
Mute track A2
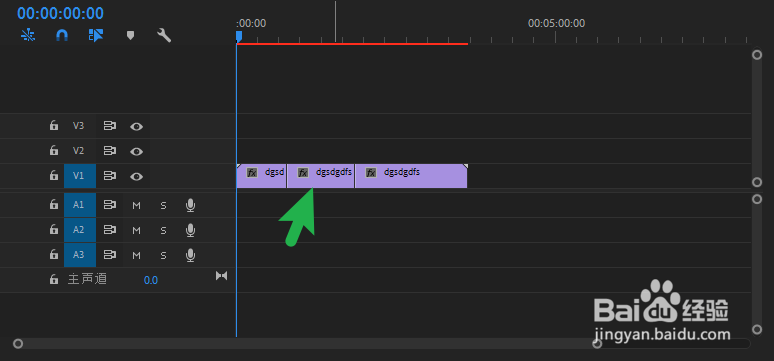click(137, 230)
